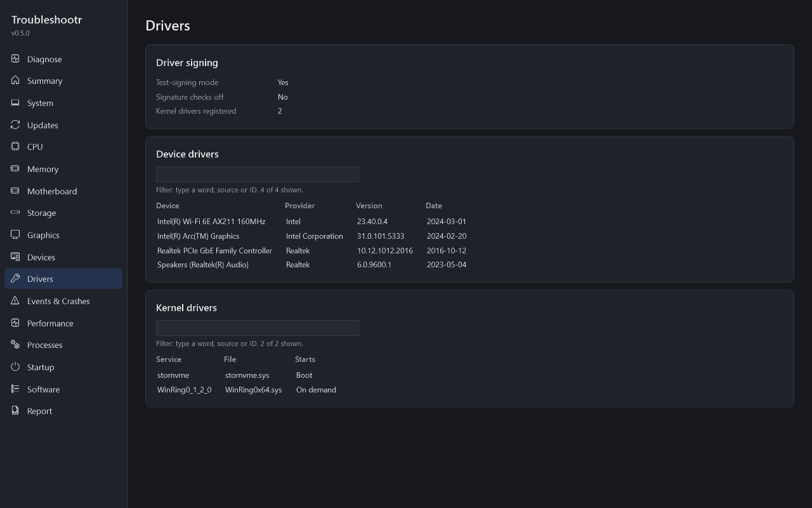Open Graphics page label

pos(43,235)
